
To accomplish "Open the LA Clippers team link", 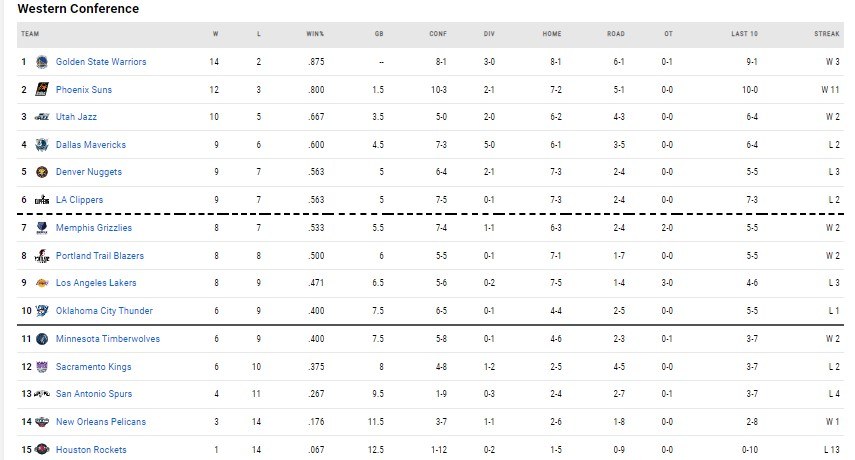I will tap(79, 200).
